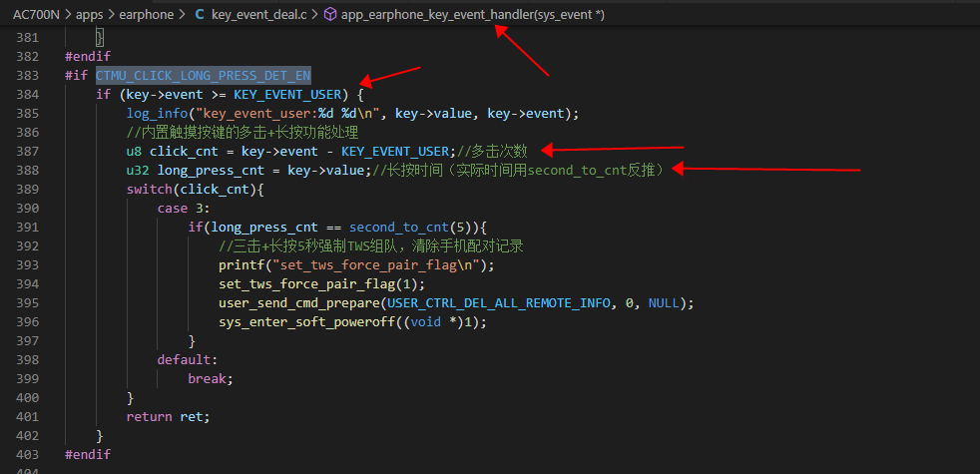Click user_send_cmd_prepare function name
980x474 pixels.
coord(299,302)
